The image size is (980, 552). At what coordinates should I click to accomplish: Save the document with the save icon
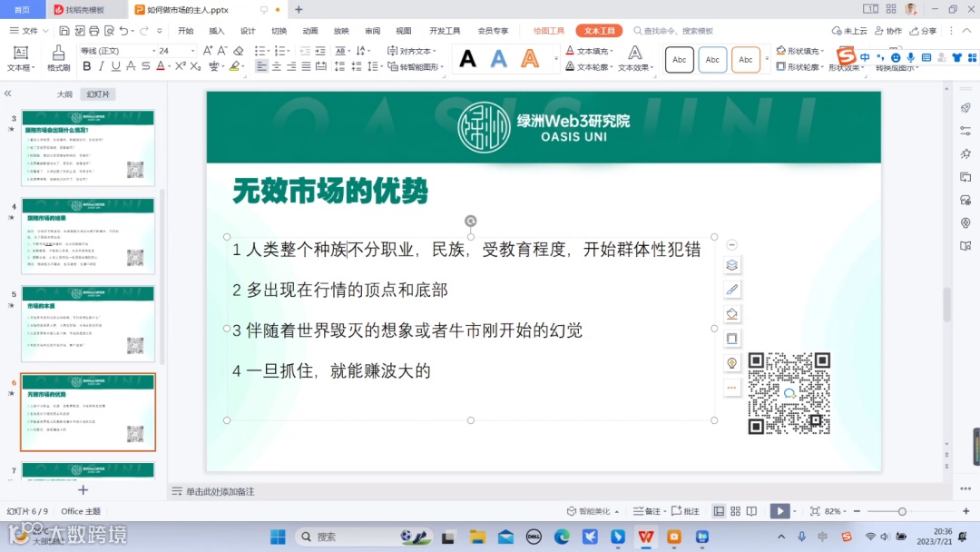tap(64, 31)
